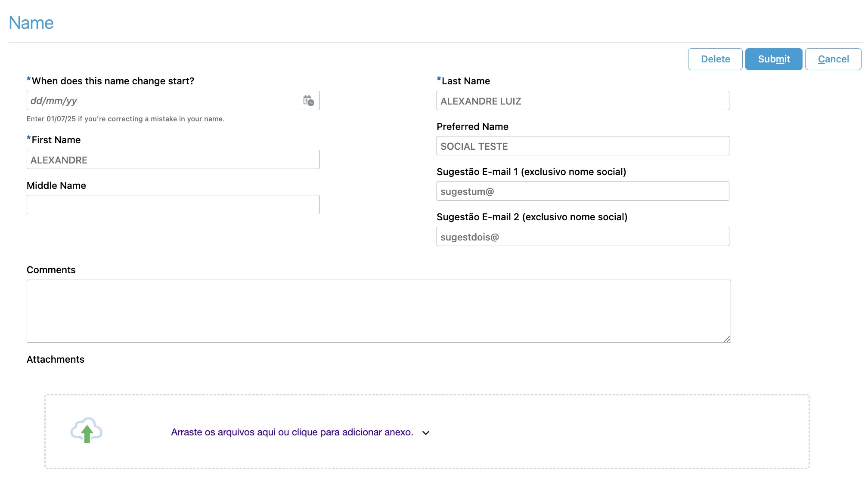Screen dimensions: 868x481
Task: Click the Submit button
Action: [x=773, y=59]
